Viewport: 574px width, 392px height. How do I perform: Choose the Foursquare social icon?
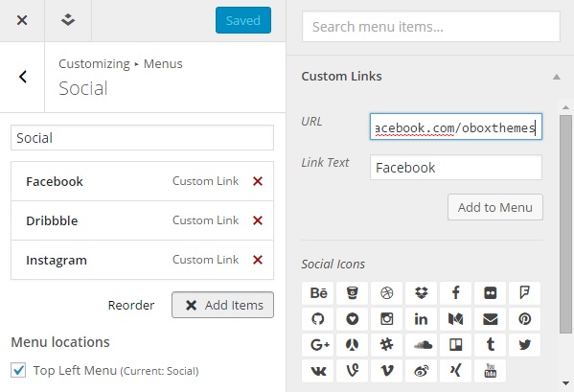tap(524, 293)
